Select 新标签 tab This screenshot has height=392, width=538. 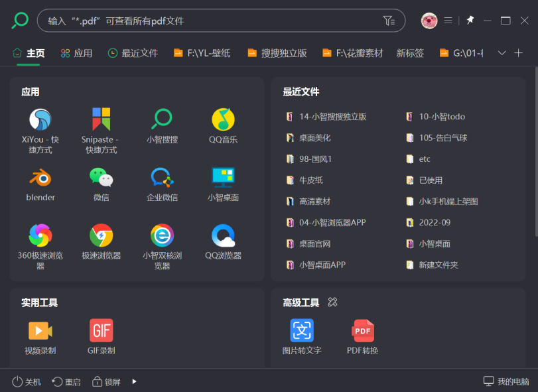pyautogui.click(x=410, y=53)
